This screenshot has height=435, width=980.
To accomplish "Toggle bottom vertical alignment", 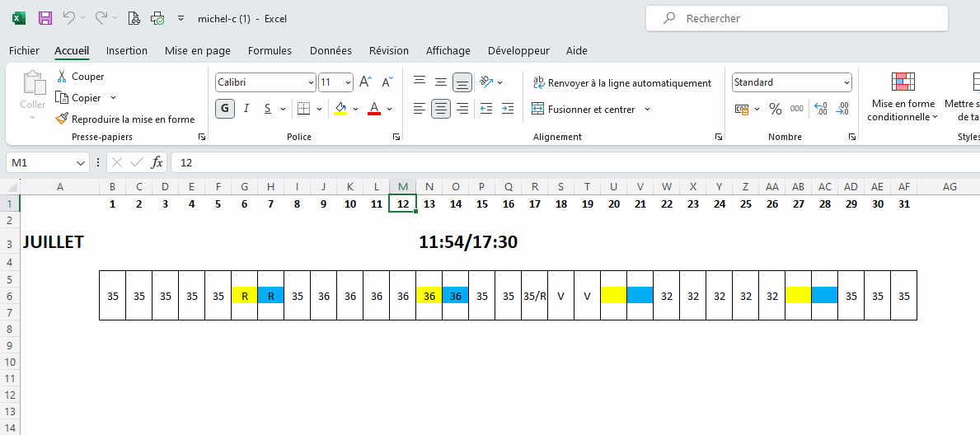I will [462, 82].
